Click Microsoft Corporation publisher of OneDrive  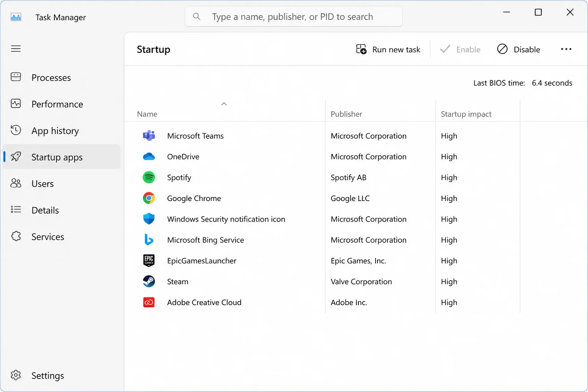(369, 157)
